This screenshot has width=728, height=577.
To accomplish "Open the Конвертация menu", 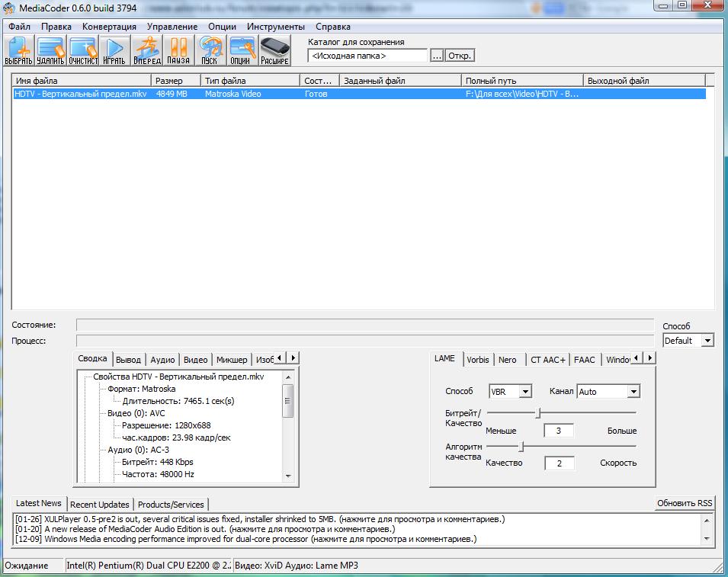I will coord(109,27).
